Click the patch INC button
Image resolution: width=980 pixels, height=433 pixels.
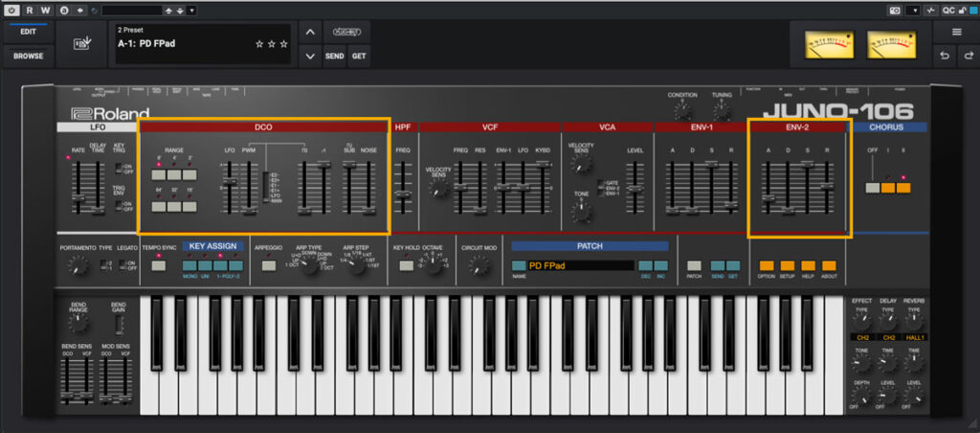tap(661, 265)
